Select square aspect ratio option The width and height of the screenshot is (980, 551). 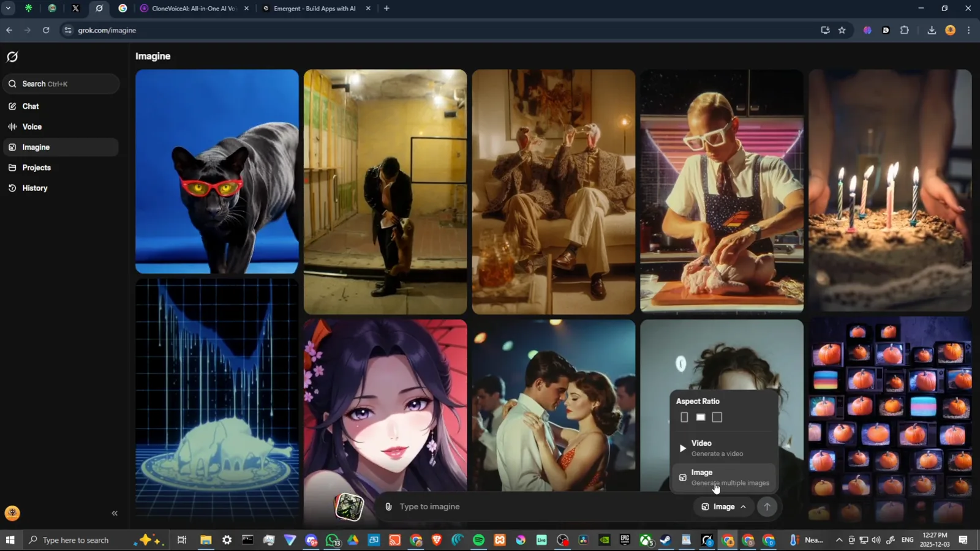pos(717,418)
